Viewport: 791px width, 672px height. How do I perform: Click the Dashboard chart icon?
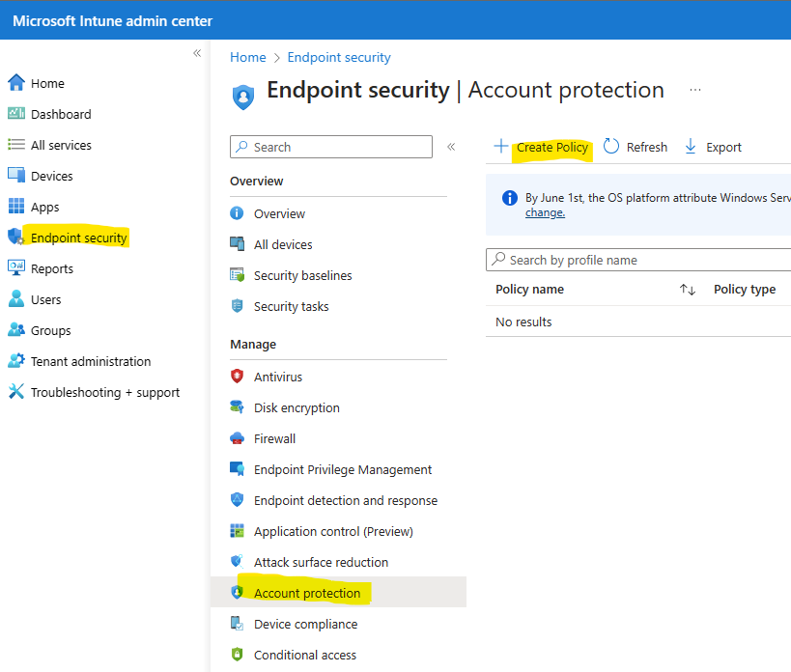pyautogui.click(x=16, y=113)
